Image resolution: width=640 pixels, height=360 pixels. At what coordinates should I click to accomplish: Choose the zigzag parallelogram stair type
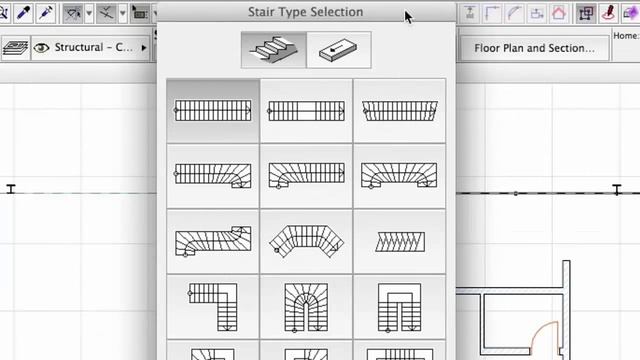(400, 241)
